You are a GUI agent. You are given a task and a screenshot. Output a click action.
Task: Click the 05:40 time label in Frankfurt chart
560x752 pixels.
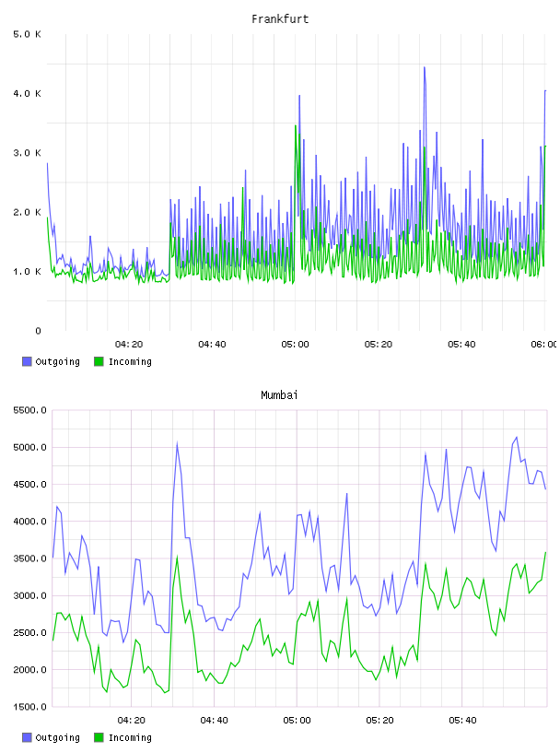[461, 345]
